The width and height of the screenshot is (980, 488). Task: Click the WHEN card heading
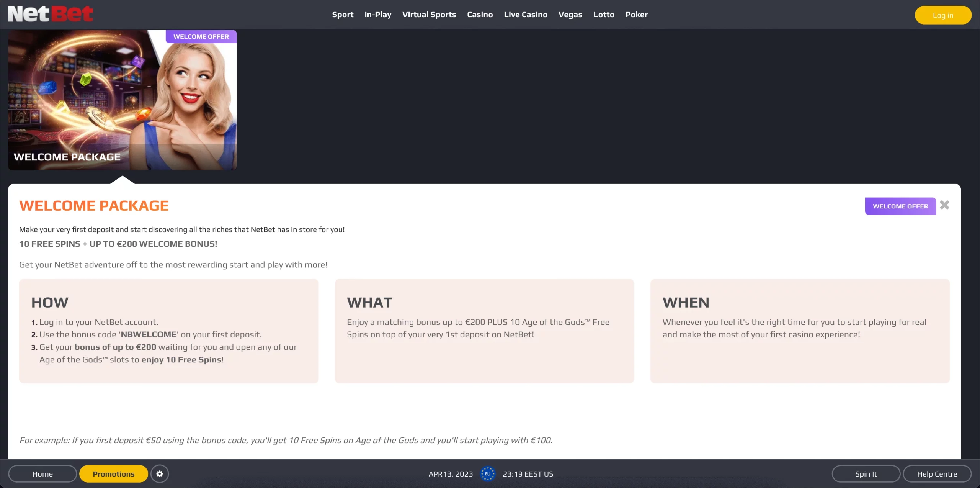point(686,303)
